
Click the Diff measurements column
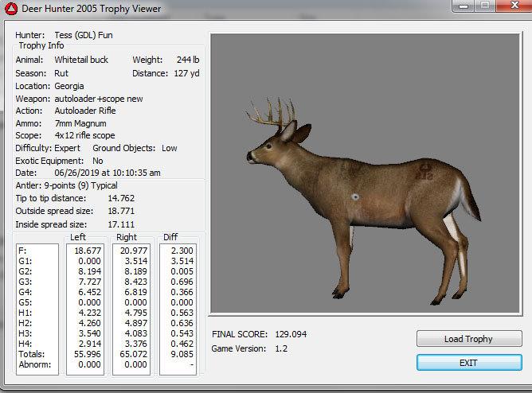coord(178,309)
